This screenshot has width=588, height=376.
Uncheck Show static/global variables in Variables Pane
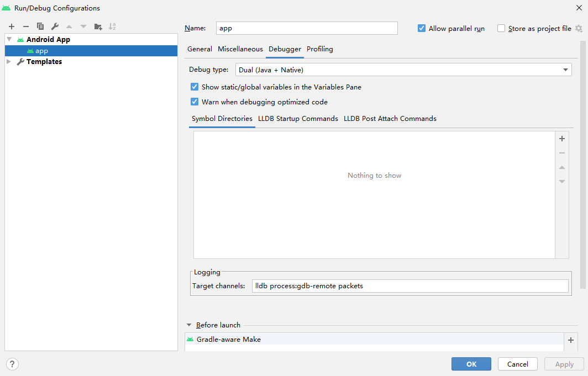point(195,87)
